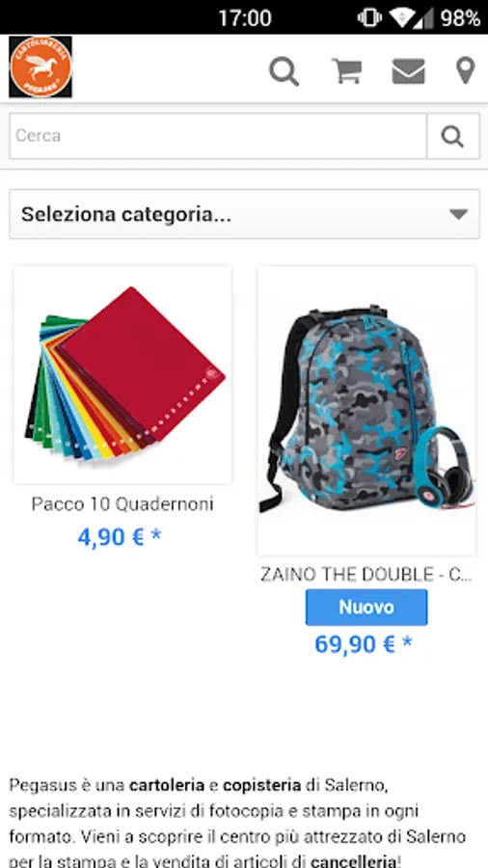Tap the 17:00 clock in status bar
This screenshot has height=868, width=488.
[x=245, y=18]
